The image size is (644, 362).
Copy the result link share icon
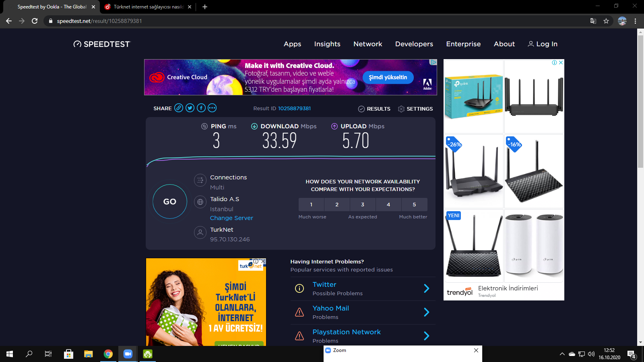click(179, 108)
